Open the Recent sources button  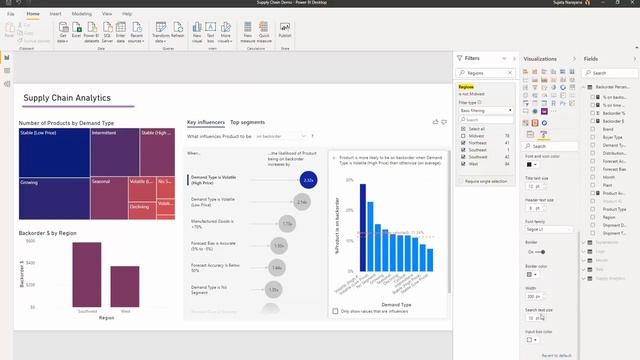click(x=136, y=32)
